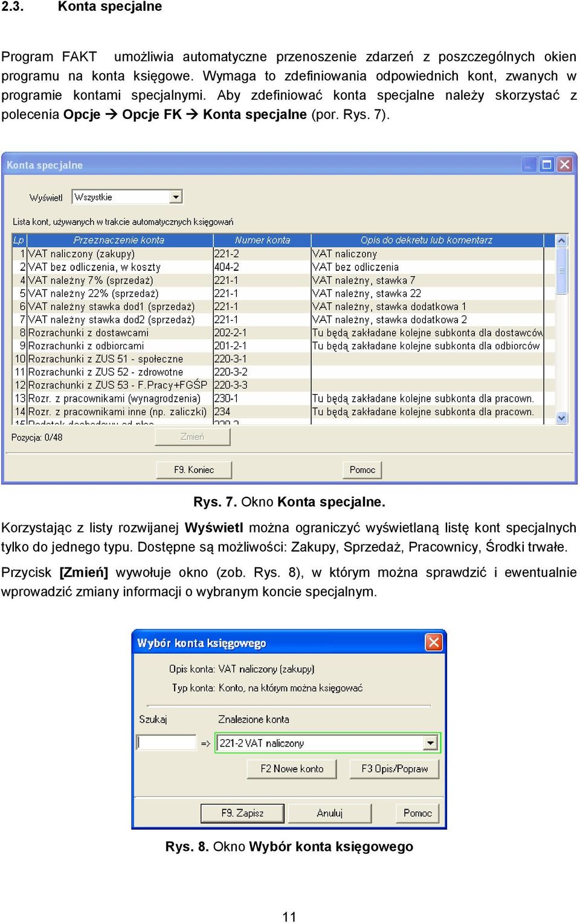
Task: Close the Konta specjalne window
Action: click(x=564, y=164)
